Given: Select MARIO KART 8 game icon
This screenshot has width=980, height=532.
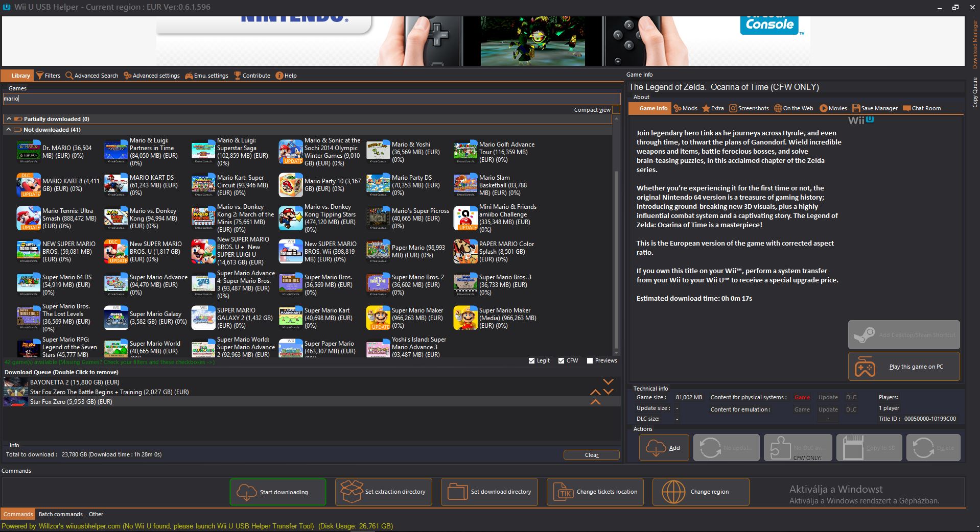Looking at the screenshot, I should tap(29, 185).
